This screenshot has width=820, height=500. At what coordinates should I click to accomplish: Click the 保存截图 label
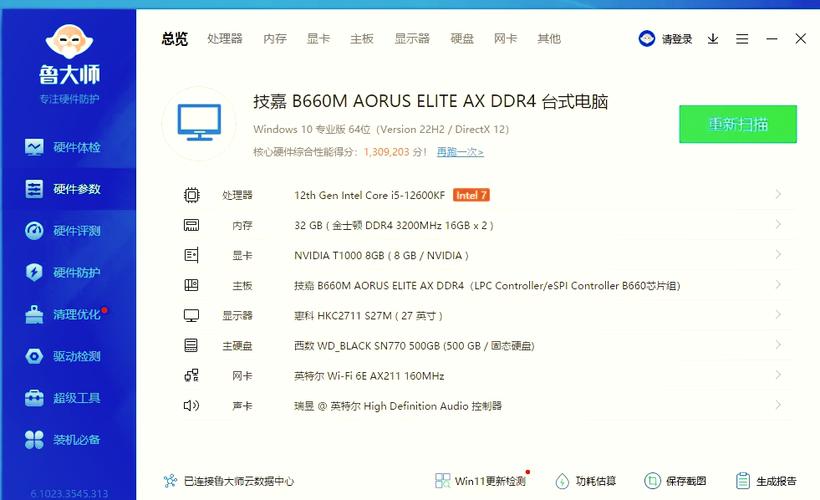pyautogui.click(x=686, y=481)
